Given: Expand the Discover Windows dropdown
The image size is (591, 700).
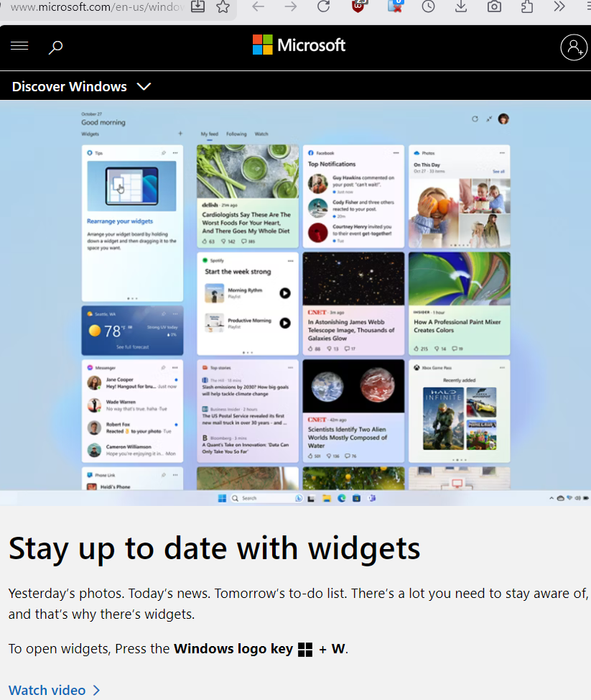Looking at the screenshot, I should 81,87.
